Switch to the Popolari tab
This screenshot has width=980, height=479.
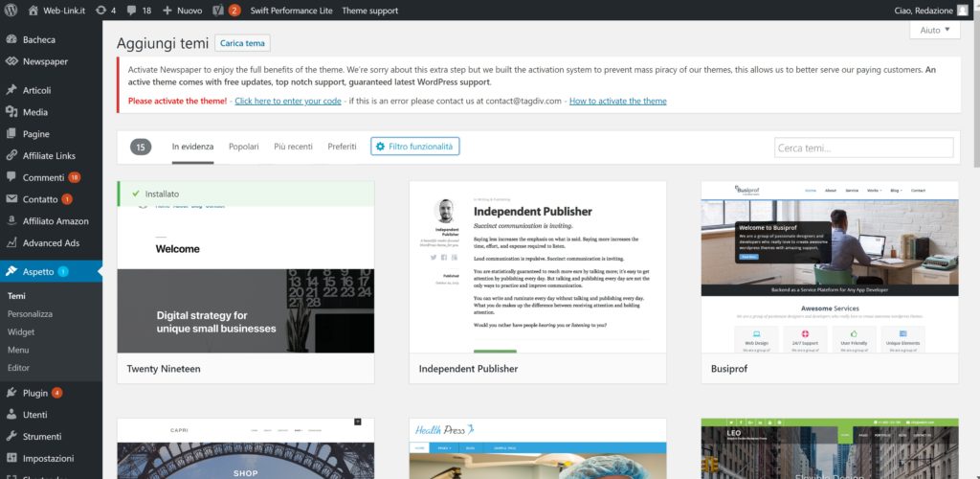pos(244,147)
